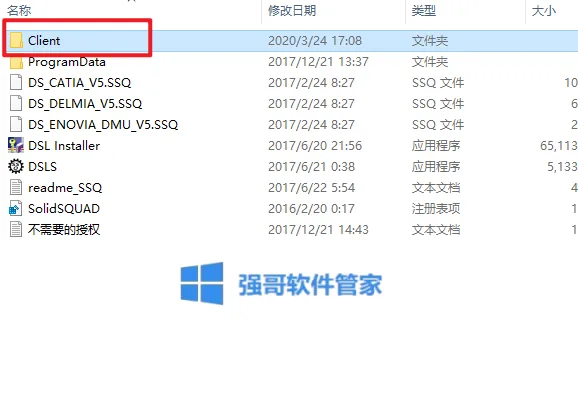Sort by the 名称 column header
Screen dimensions: 578x410
[19, 11]
